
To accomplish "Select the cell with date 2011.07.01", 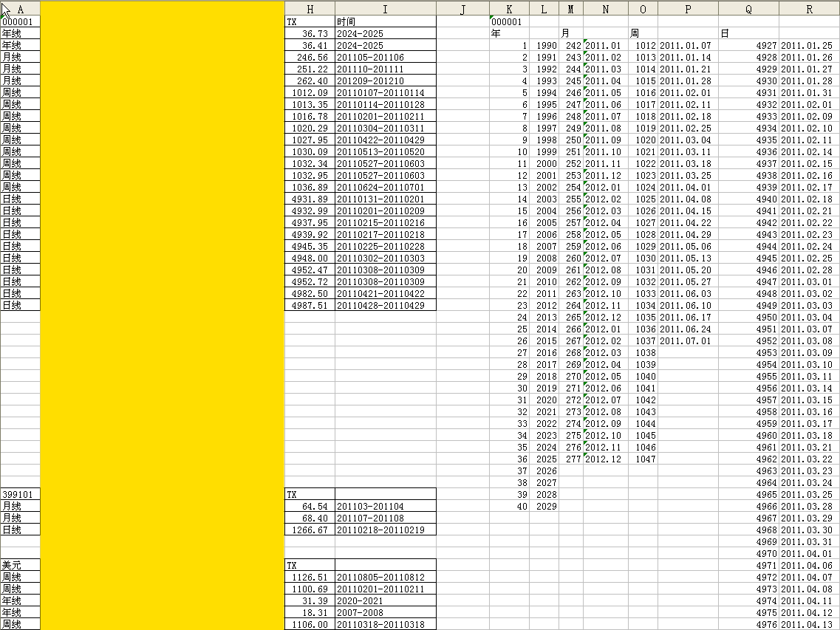I will coord(687,341).
